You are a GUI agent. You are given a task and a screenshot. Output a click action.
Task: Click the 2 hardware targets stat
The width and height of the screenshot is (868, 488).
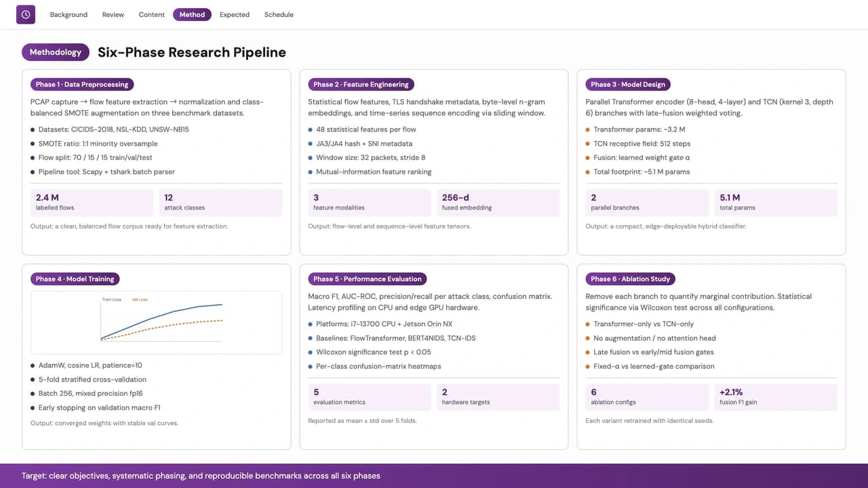click(498, 396)
